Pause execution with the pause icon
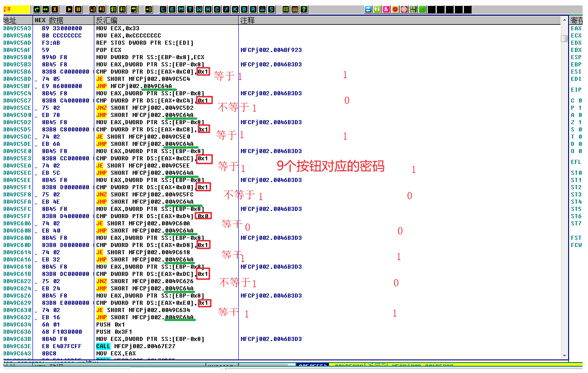This screenshot has width=588, height=373. click(79, 9)
